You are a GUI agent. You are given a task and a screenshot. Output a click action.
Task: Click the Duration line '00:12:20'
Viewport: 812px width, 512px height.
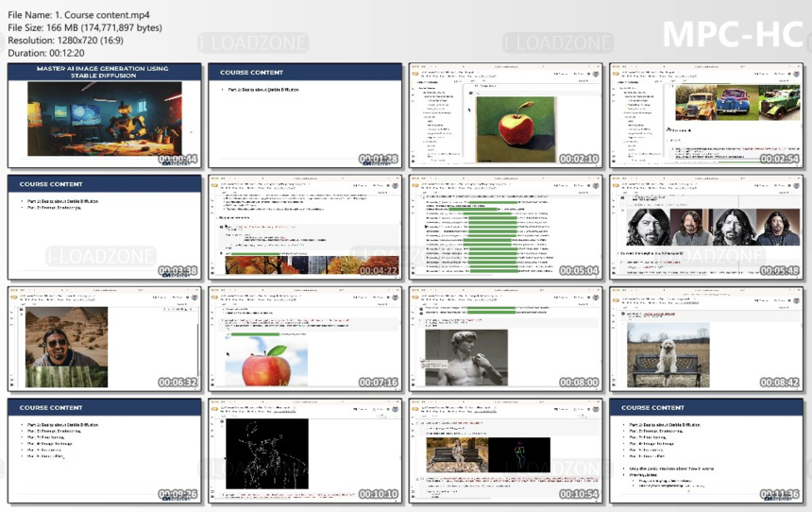[46, 53]
